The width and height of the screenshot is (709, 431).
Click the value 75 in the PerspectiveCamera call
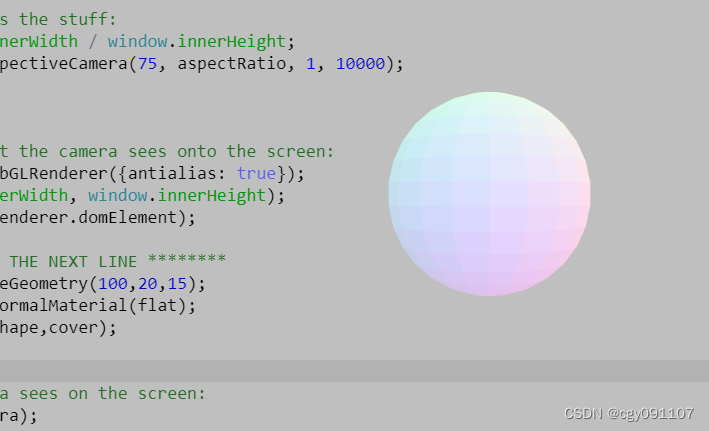pos(147,64)
